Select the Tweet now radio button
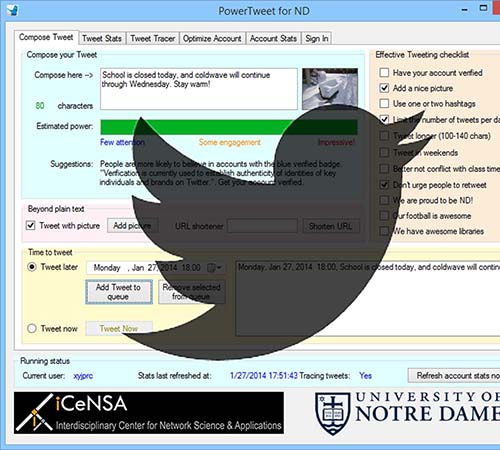 point(32,328)
